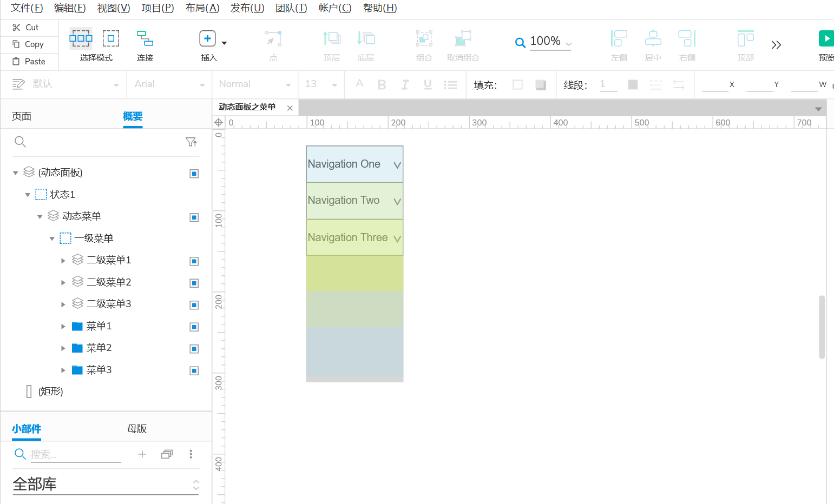Click the canvas origin crosshair icon
834x504 pixels.
219,122
